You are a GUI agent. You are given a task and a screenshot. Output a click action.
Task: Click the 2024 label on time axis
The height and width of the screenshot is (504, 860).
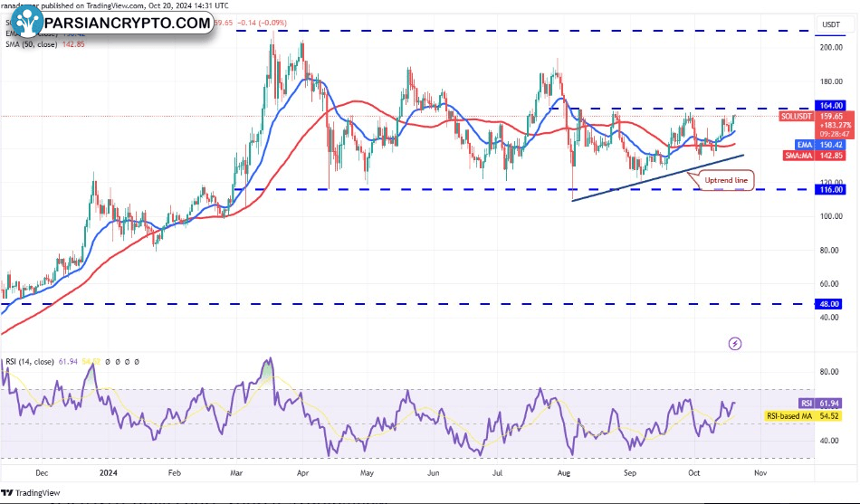click(108, 472)
